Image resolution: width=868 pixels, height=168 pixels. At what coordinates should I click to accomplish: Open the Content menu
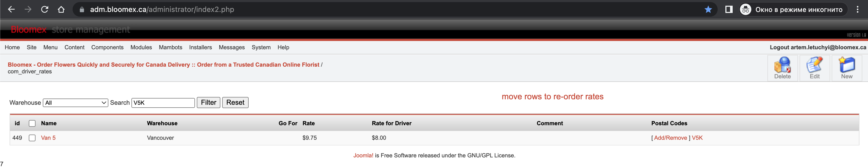coord(74,47)
